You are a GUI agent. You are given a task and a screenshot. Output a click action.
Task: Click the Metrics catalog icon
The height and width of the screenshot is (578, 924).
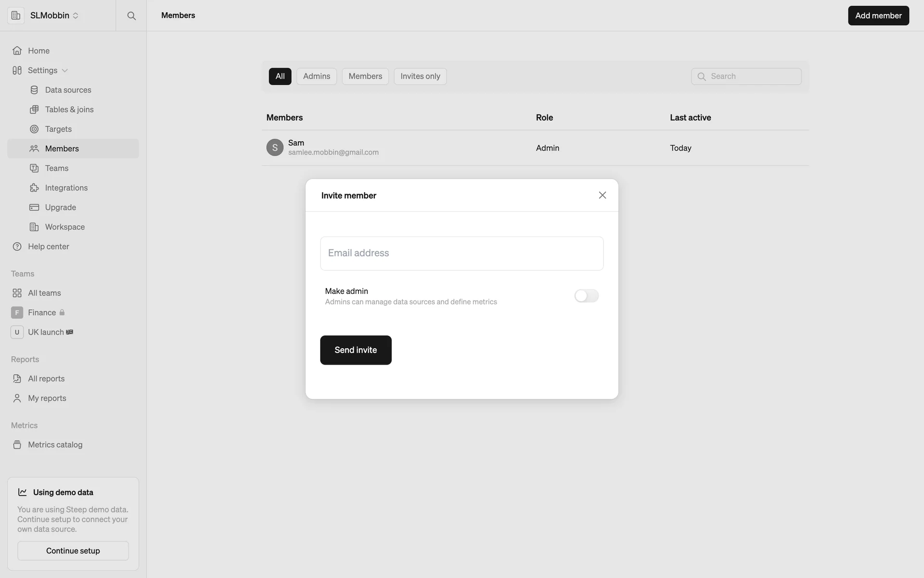[x=17, y=445]
